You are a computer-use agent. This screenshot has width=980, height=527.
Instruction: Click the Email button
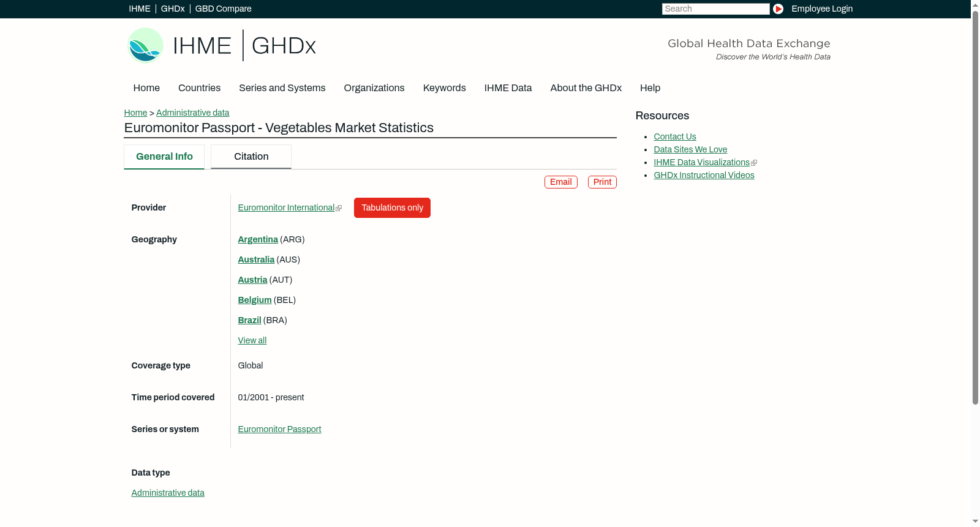pyautogui.click(x=561, y=182)
